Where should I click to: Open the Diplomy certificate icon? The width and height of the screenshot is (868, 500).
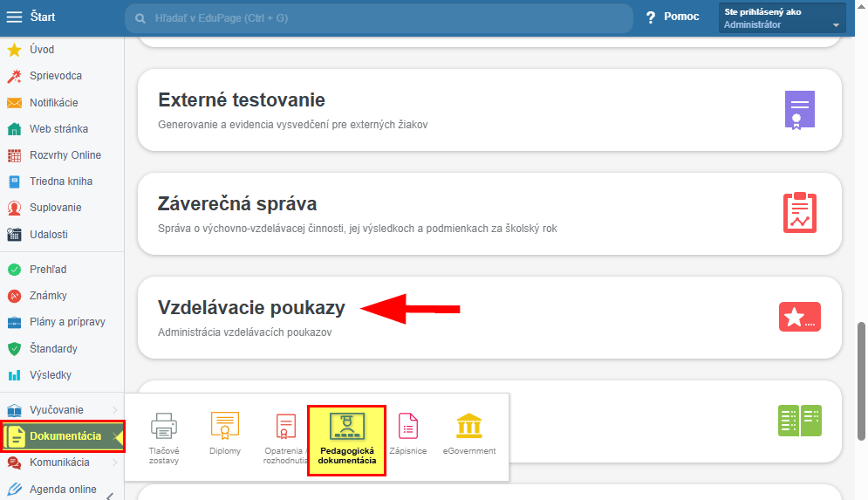pyautogui.click(x=224, y=427)
